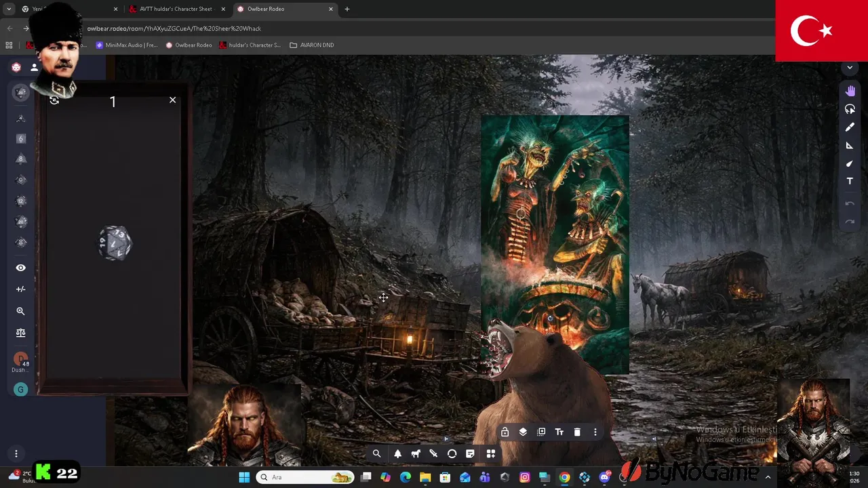This screenshot has height=488, width=868.
Task: Open the dice style picker
Action: [21, 93]
